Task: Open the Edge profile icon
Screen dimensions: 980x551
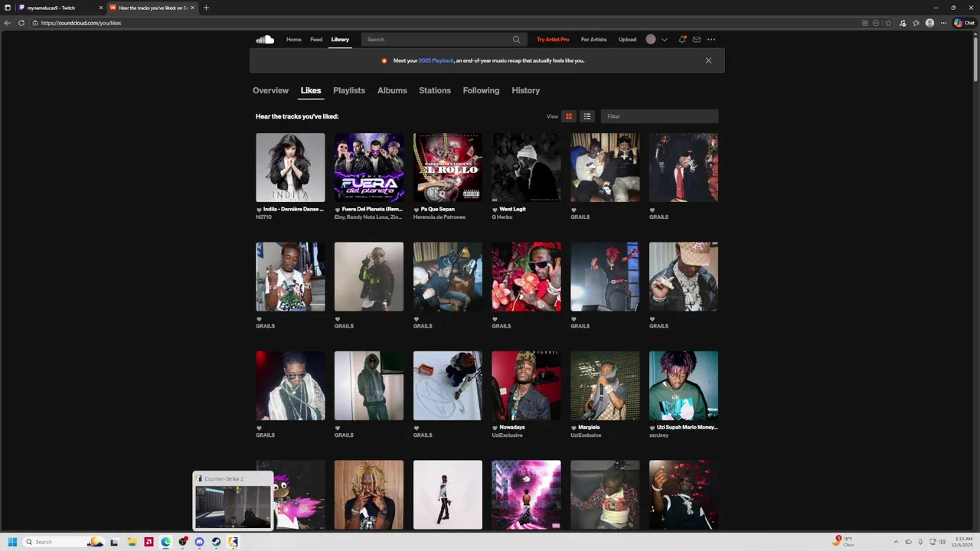Action: [929, 23]
